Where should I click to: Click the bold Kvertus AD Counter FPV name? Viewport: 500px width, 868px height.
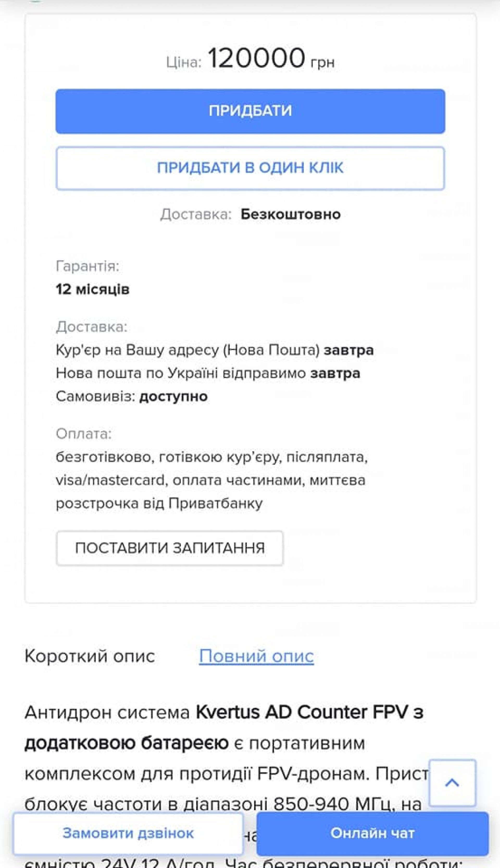(302, 713)
